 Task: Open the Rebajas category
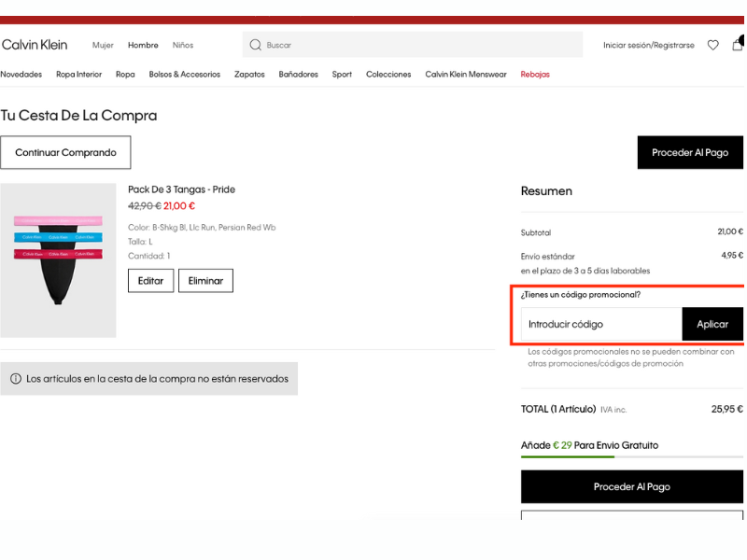click(x=535, y=75)
